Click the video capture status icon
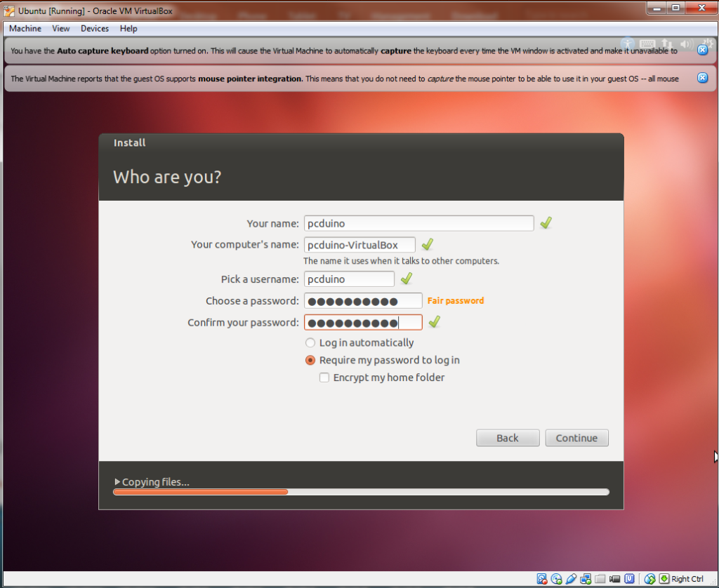The width and height of the screenshot is (719, 588). (615, 579)
